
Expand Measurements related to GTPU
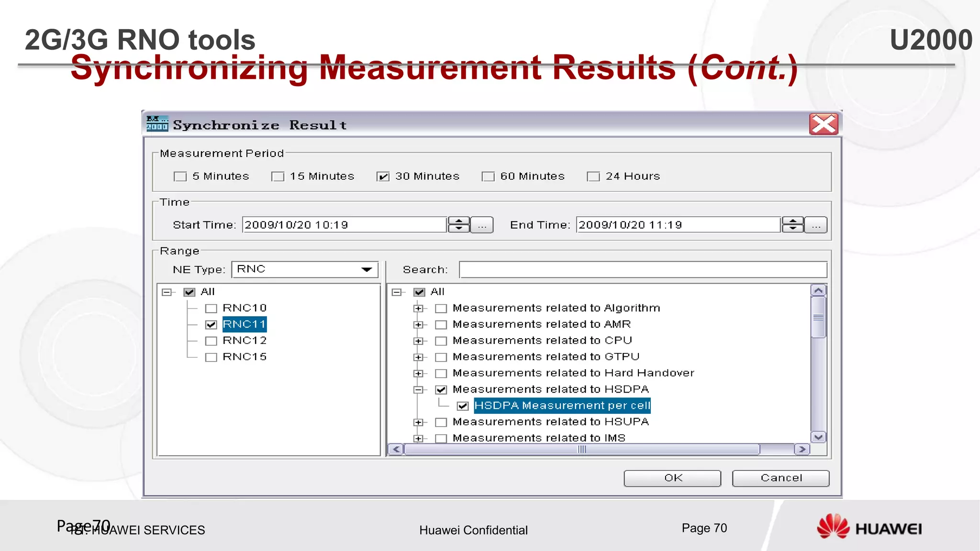[419, 357]
